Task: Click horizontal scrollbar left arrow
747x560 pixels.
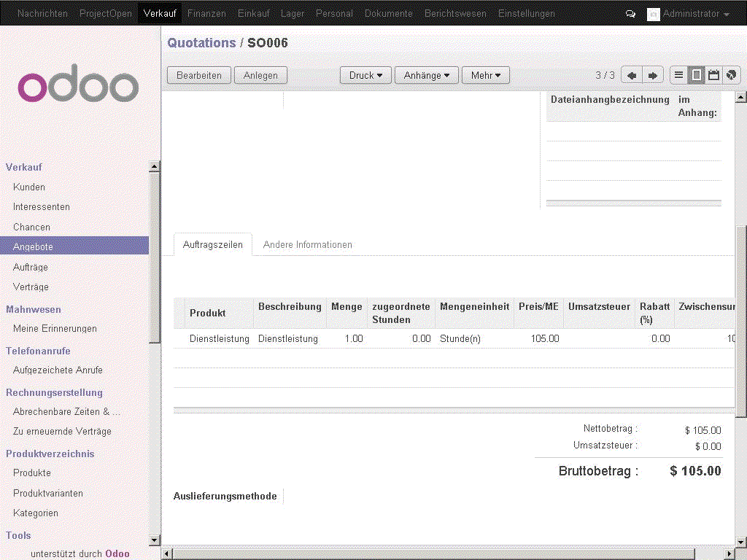Action: point(167,554)
